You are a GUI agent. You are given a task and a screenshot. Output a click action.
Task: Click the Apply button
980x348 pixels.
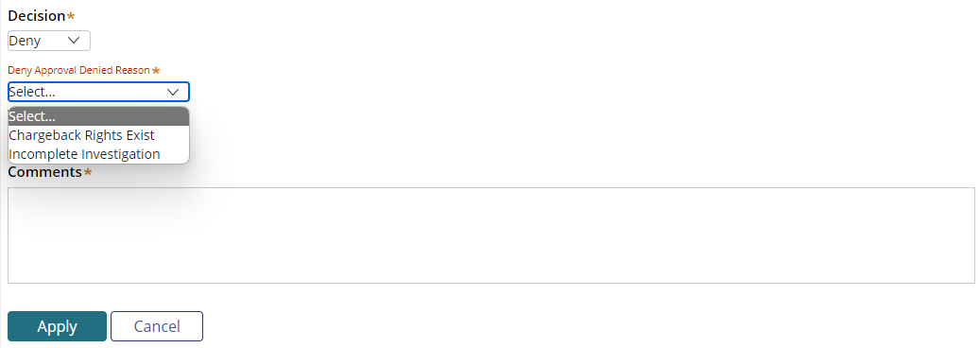[x=57, y=326]
